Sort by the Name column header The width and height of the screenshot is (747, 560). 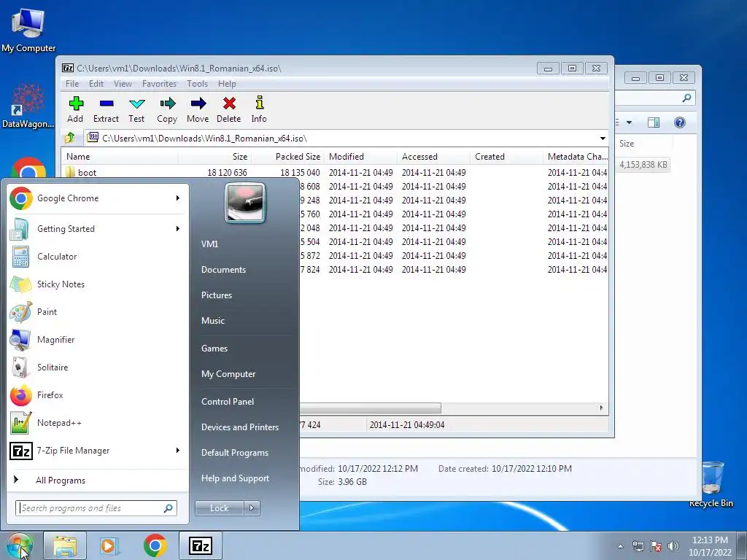click(x=120, y=157)
